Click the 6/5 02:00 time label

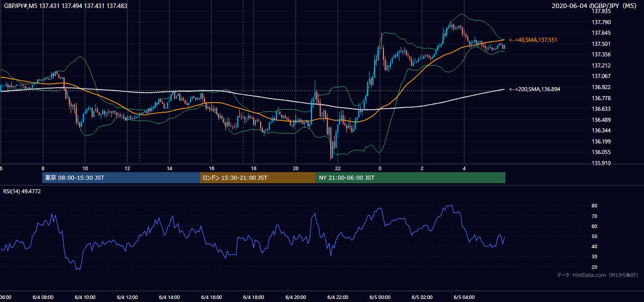(422, 297)
